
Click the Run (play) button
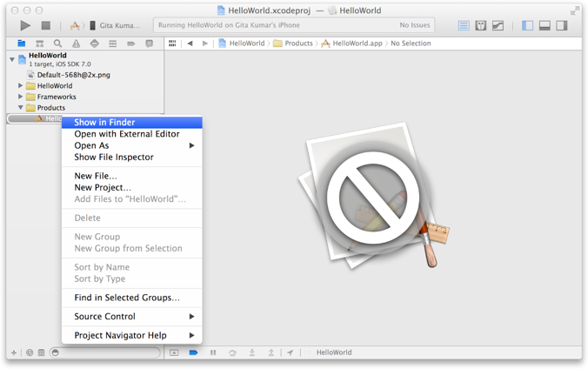[x=25, y=25]
